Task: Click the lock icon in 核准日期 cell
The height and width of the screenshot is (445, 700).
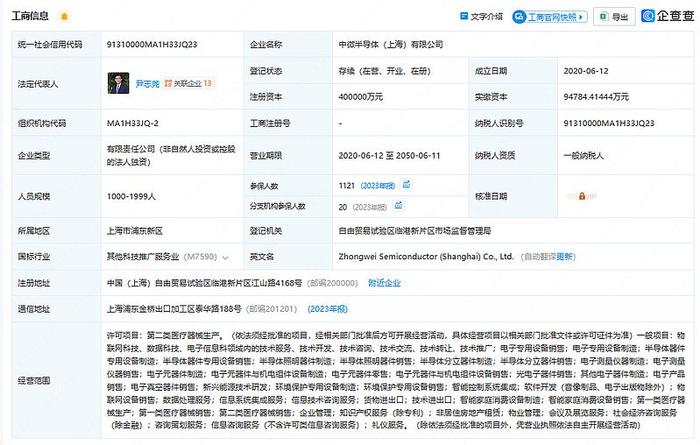Action: click(x=582, y=196)
